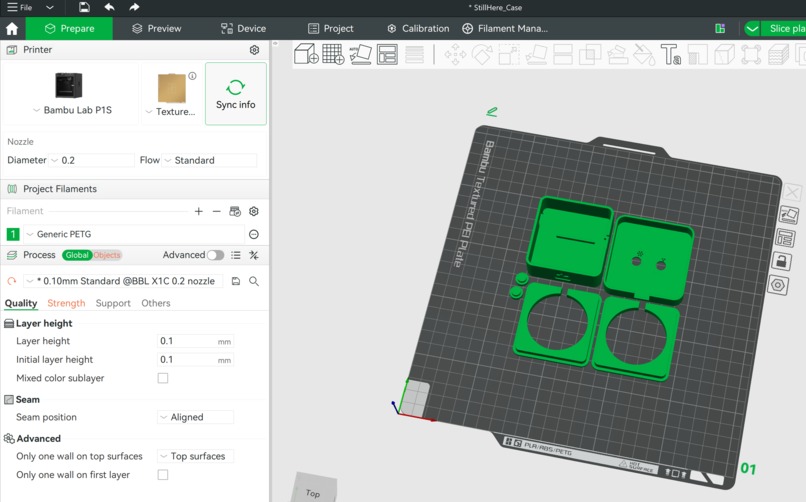The height and width of the screenshot is (502, 806).
Task: Select the Text shape tool
Action: click(x=671, y=54)
